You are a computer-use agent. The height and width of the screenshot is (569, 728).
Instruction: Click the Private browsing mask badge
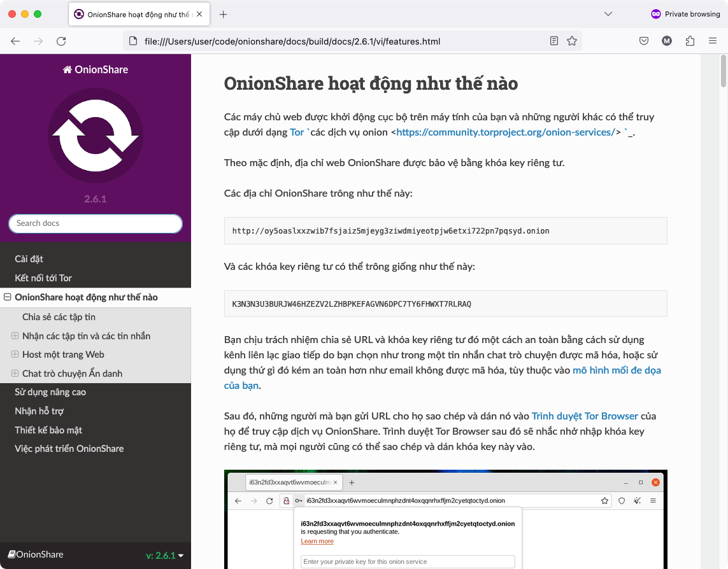tap(655, 13)
